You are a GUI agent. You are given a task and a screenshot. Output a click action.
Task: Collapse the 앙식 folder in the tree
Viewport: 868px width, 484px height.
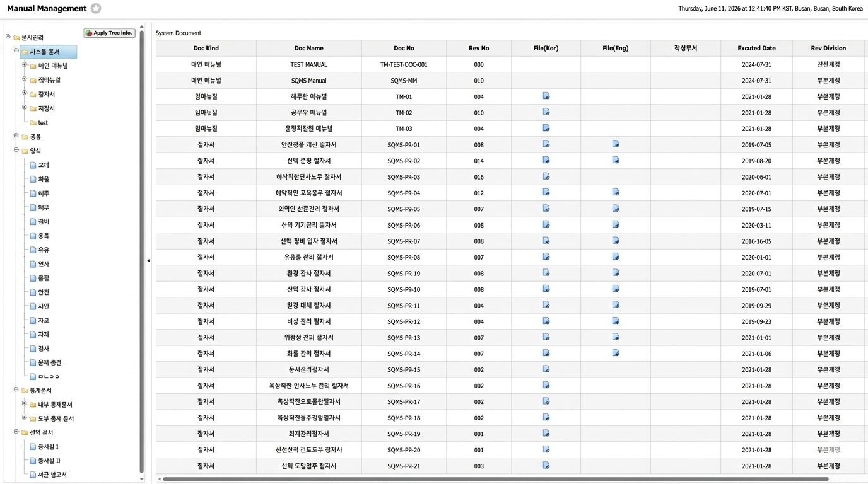pos(16,150)
